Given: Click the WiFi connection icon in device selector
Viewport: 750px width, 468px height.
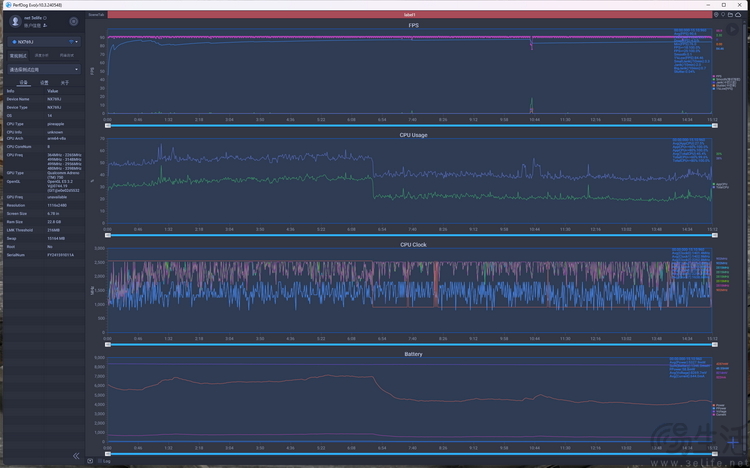Looking at the screenshot, I should 71,42.
